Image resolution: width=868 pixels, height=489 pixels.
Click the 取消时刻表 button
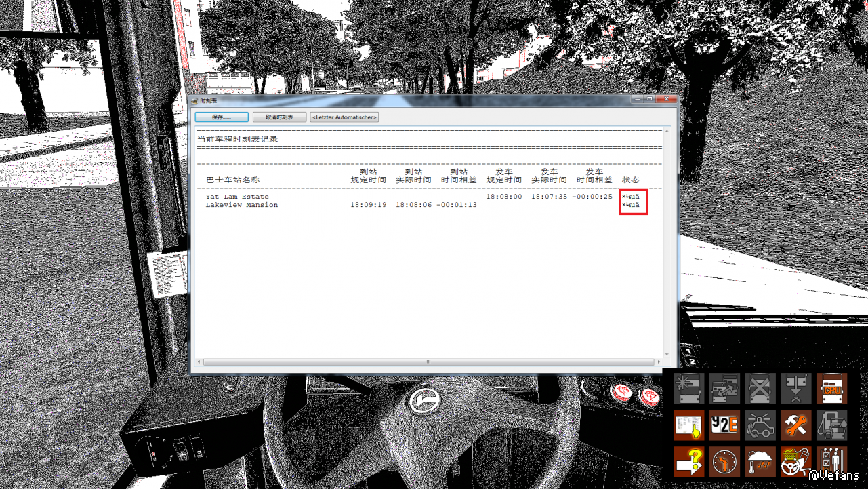click(x=279, y=117)
